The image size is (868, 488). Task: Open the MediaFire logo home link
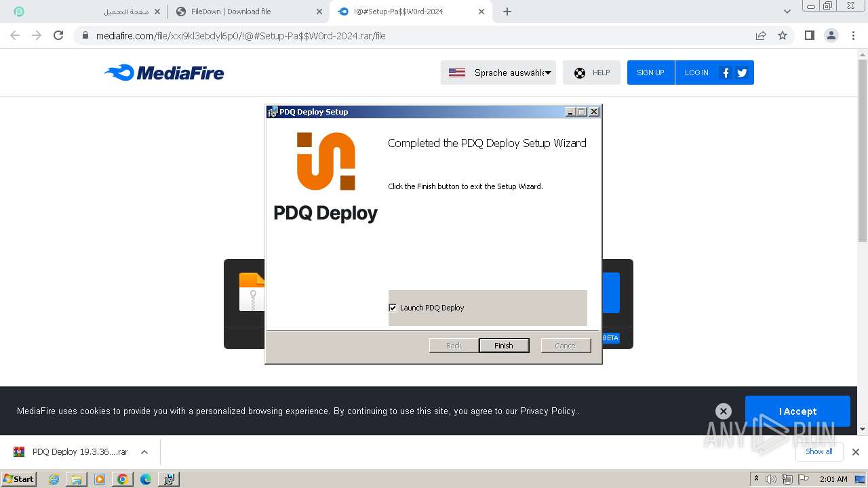pyautogui.click(x=164, y=73)
